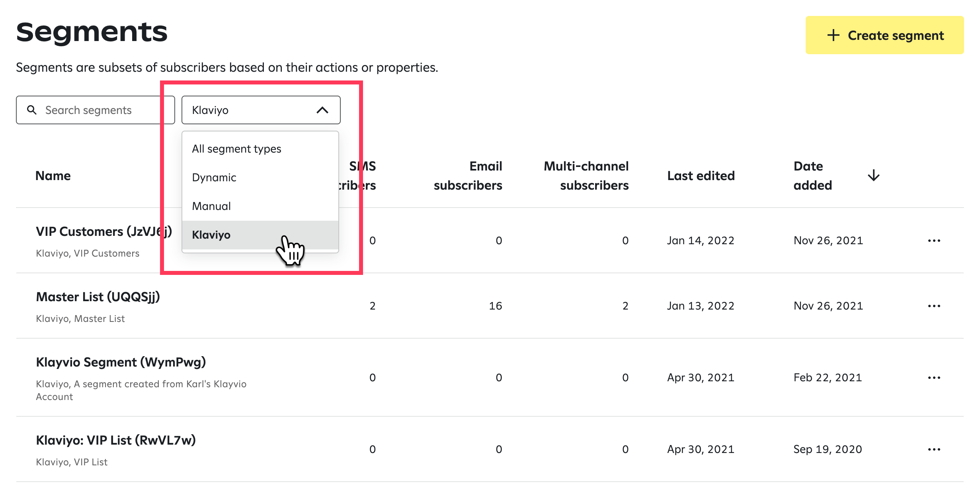Click the Feb 22, 2021 date added
The width and height of the screenshot is (980, 498).
pos(828,378)
